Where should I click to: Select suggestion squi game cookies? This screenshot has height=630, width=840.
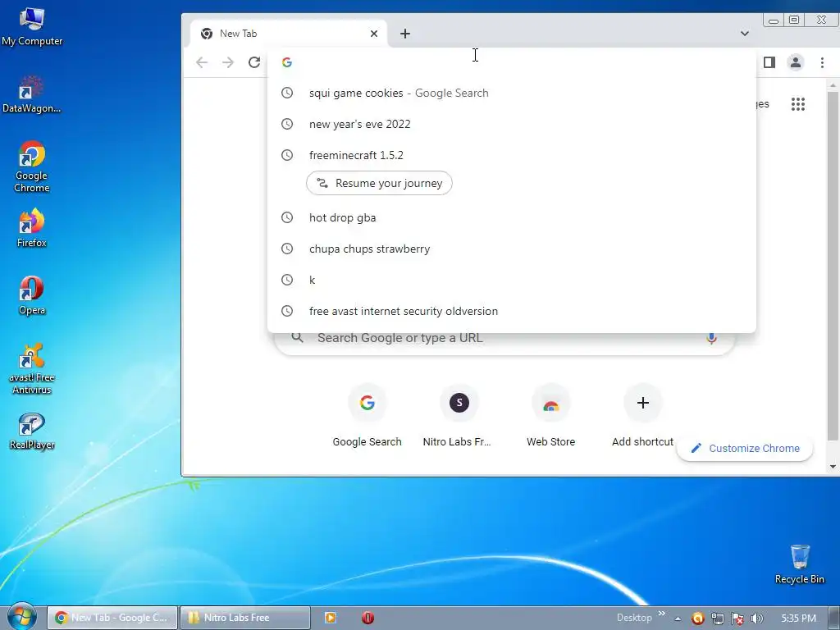tap(512, 94)
